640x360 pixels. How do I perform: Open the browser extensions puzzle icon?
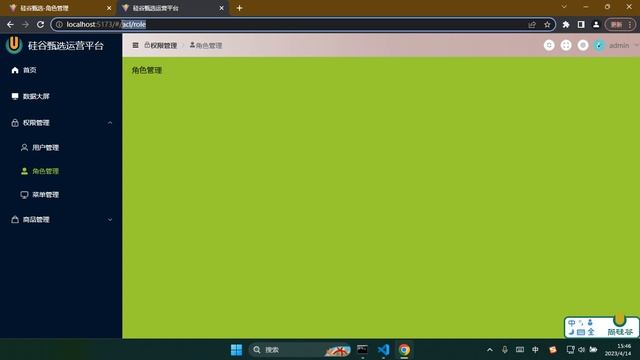(x=566, y=24)
